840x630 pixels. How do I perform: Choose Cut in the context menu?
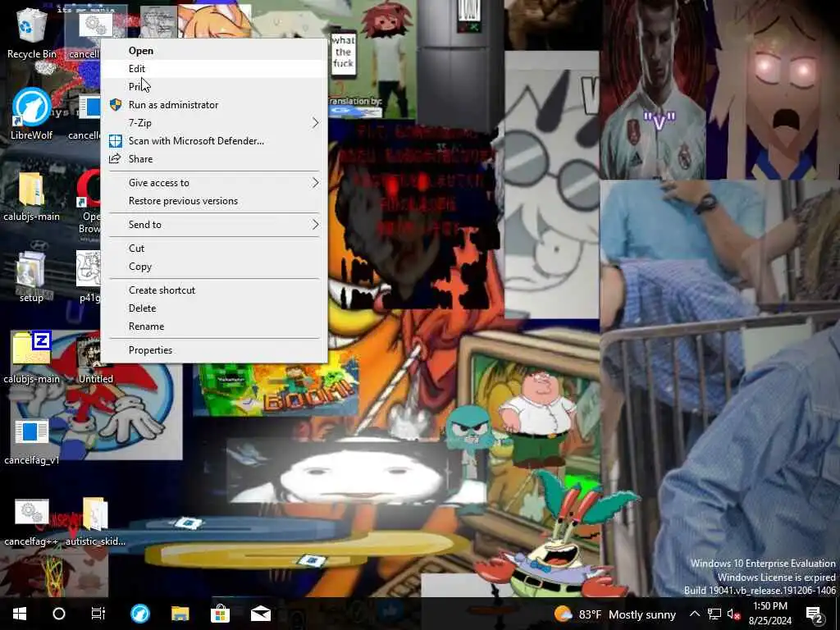pyautogui.click(x=214, y=248)
